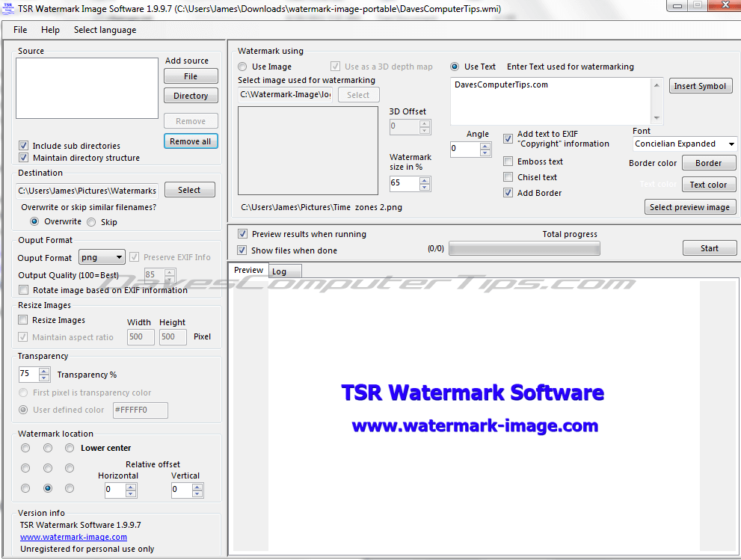Click the Text color button
Viewport: 741px width, 560px height.
pos(709,185)
